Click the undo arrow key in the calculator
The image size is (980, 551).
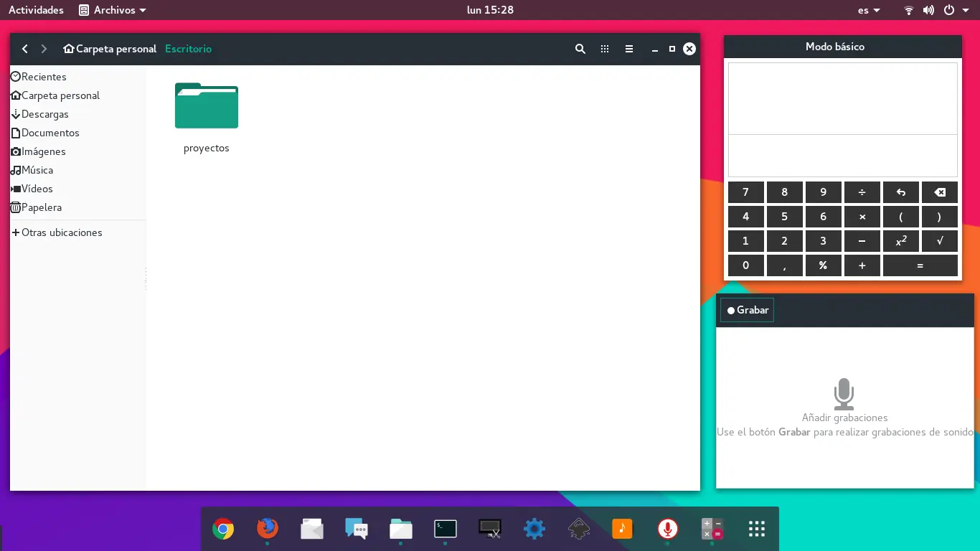[900, 192]
